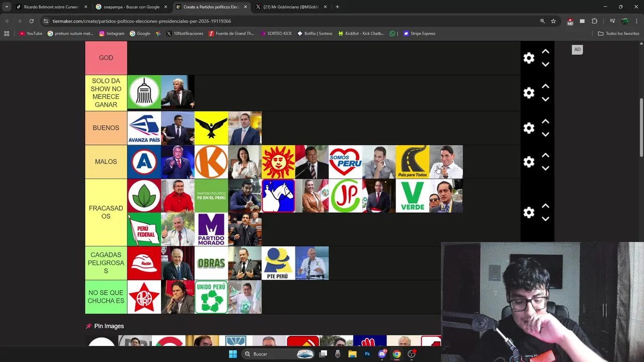Open the YouTube bookmark
The width and height of the screenshot is (644, 362).
(x=31, y=34)
